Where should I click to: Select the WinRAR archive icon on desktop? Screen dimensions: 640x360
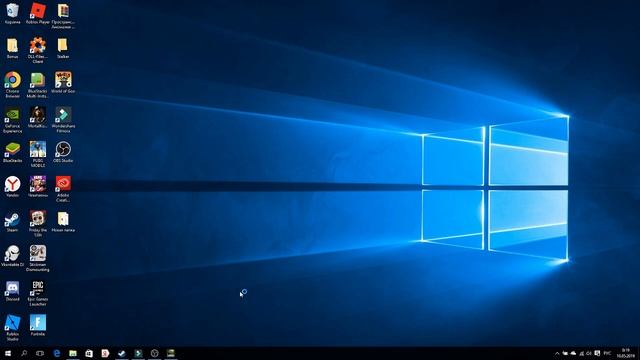(x=63, y=16)
